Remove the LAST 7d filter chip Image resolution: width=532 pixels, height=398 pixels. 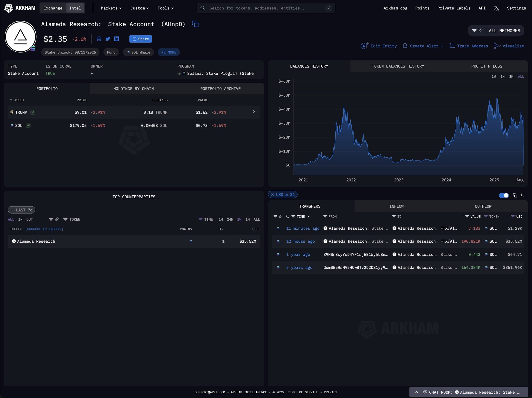12,210
